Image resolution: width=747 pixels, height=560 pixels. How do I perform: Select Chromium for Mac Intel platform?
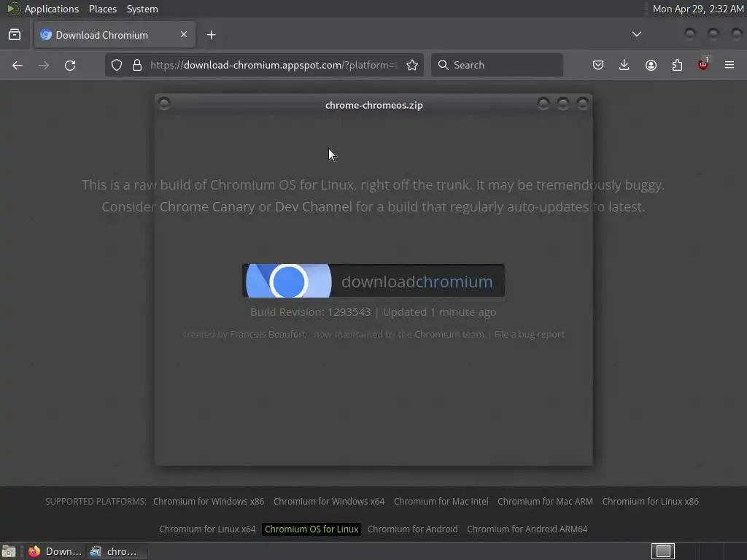pos(441,502)
